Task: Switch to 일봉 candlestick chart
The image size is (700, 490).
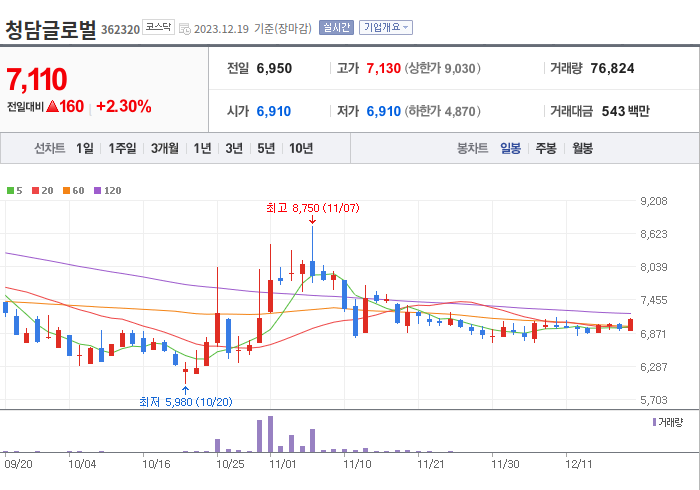Action: [510, 148]
